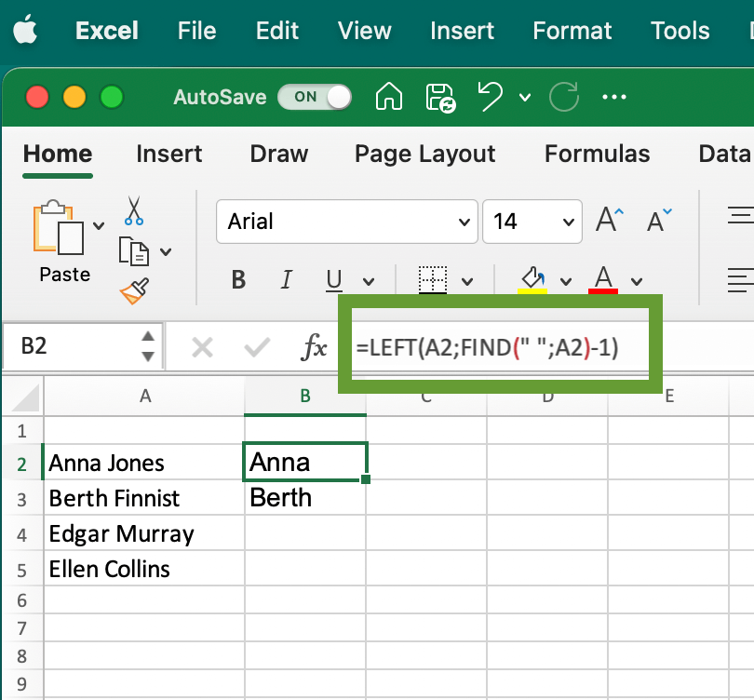754x700 pixels.
Task: Expand the Paste options dropdown arrow
Action: 99,225
